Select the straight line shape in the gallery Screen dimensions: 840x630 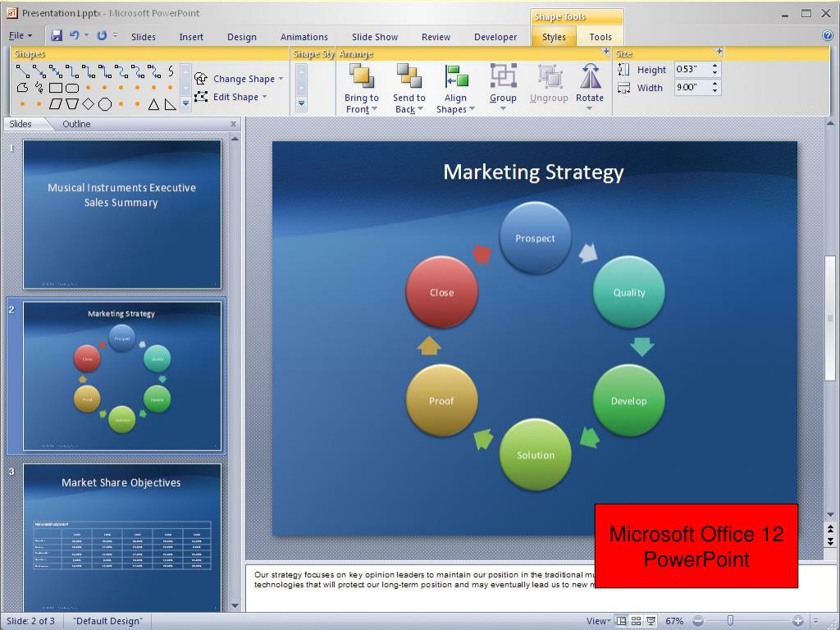[x=22, y=71]
